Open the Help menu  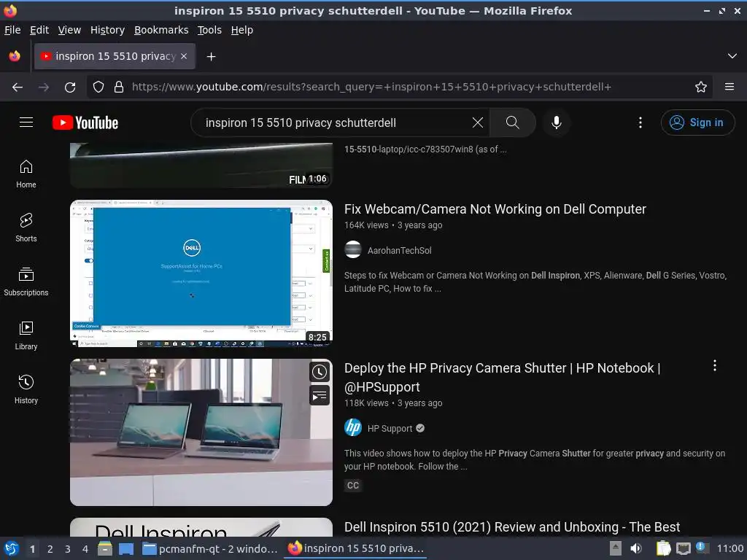(x=242, y=30)
